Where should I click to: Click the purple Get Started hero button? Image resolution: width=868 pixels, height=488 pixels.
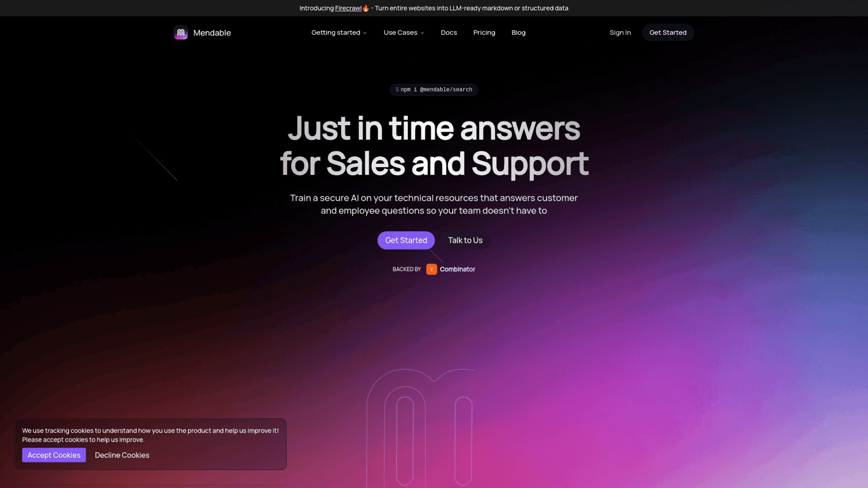(x=406, y=240)
